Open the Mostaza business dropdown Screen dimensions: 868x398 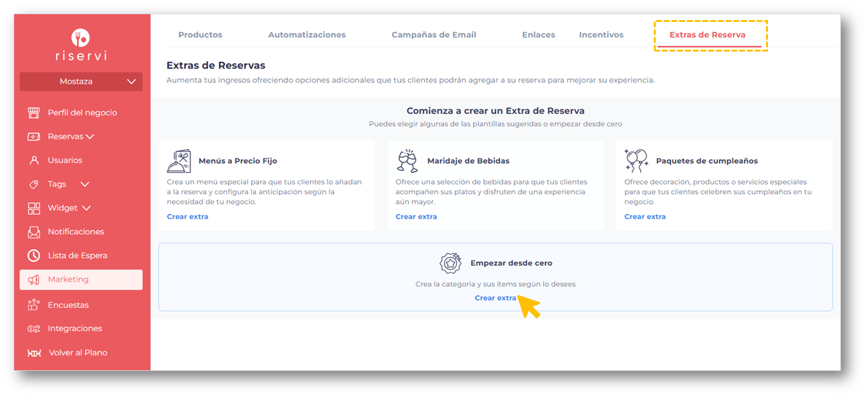[x=81, y=81]
